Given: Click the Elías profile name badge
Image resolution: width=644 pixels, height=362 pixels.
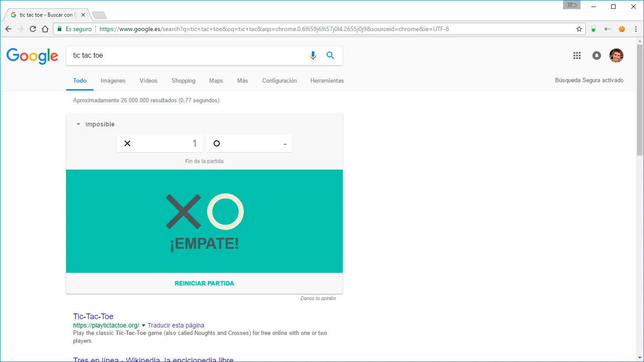Looking at the screenshot, I should tap(572, 5).
